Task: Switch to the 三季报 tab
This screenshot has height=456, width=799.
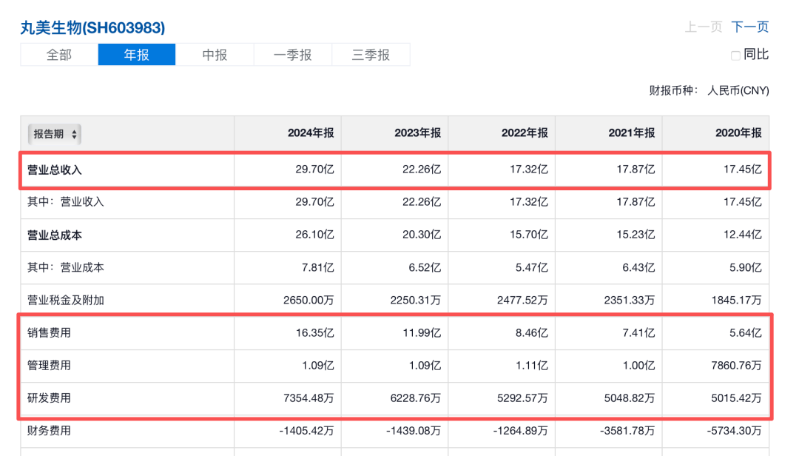Action: [371, 55]
